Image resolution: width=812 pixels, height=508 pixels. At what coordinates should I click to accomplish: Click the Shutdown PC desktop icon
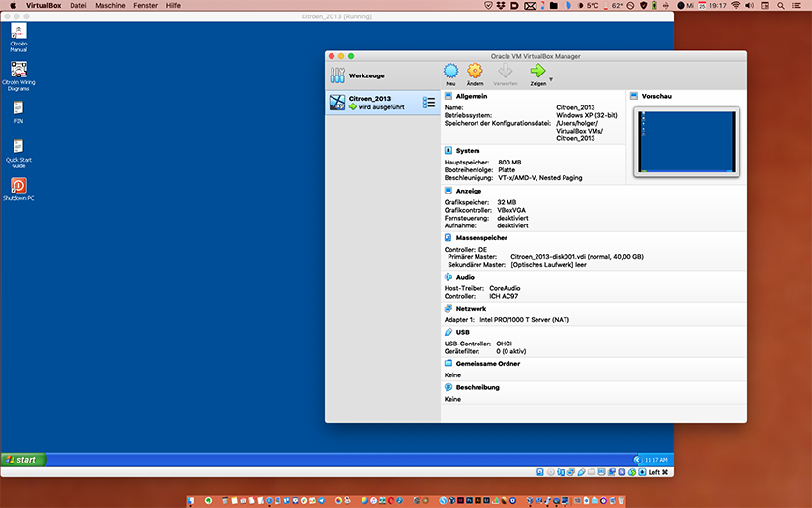(x=18, y=190)
